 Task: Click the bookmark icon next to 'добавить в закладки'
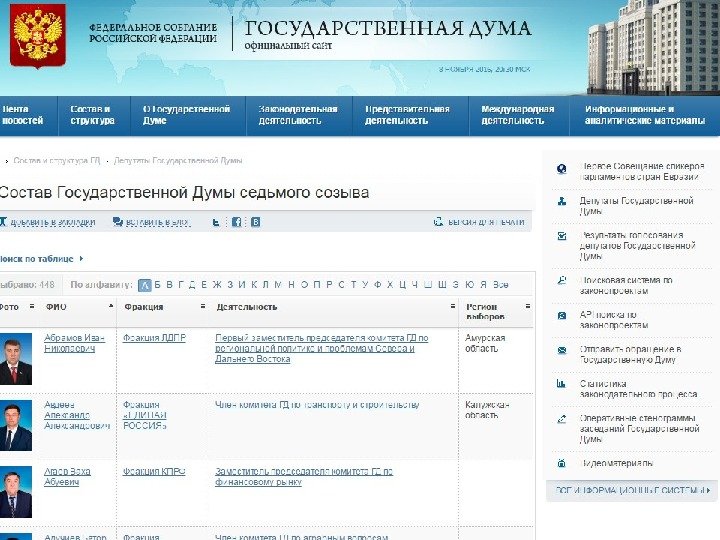[x=3, y=222]
